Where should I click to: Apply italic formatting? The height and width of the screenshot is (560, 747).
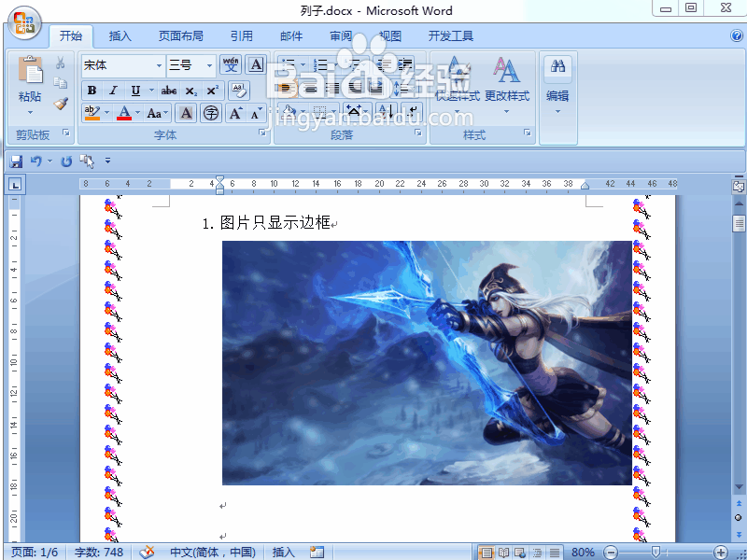point(113,91)
